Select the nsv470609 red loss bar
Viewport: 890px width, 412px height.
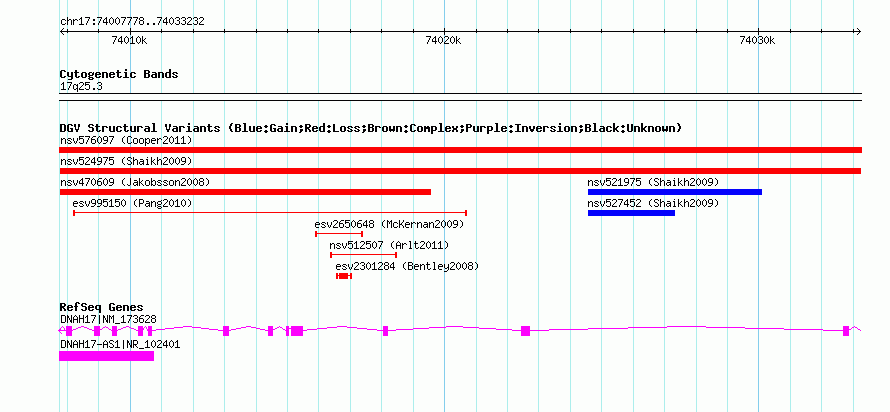point(245,192)
